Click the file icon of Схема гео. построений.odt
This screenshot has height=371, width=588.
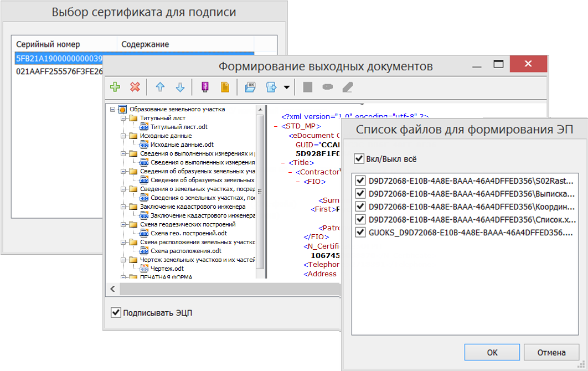click(x=144, y=233)
